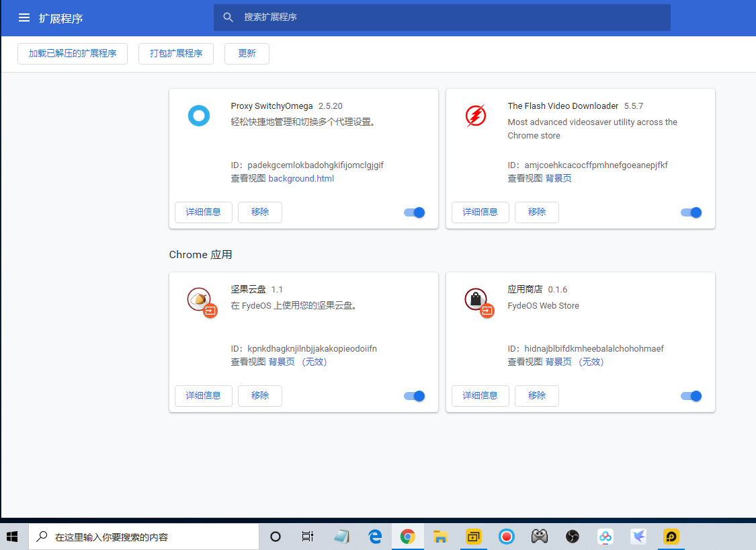756x550 pixels.
Task: Click the 扩展程序 page title
Action: [x=60, y=18]
